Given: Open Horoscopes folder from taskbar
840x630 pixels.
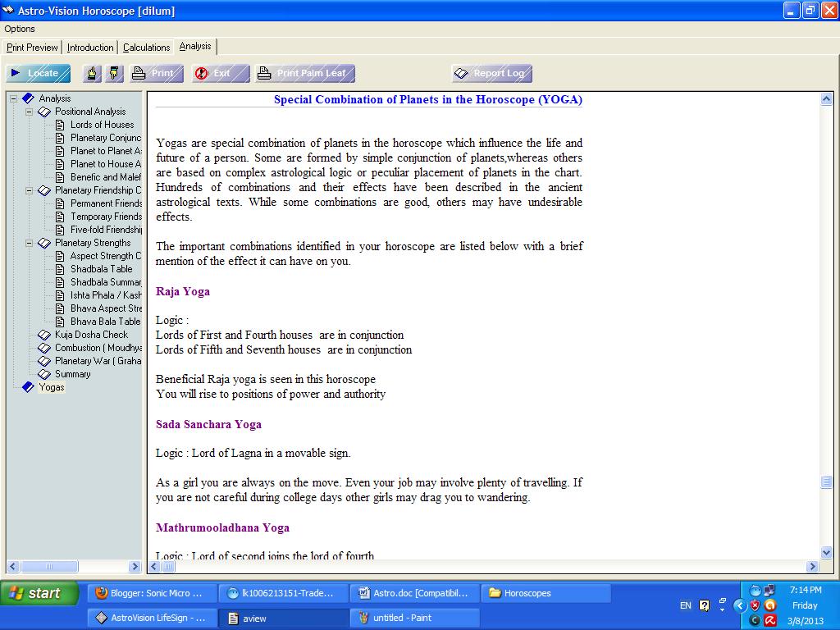Looking at the screenshot, I should 546,593.
